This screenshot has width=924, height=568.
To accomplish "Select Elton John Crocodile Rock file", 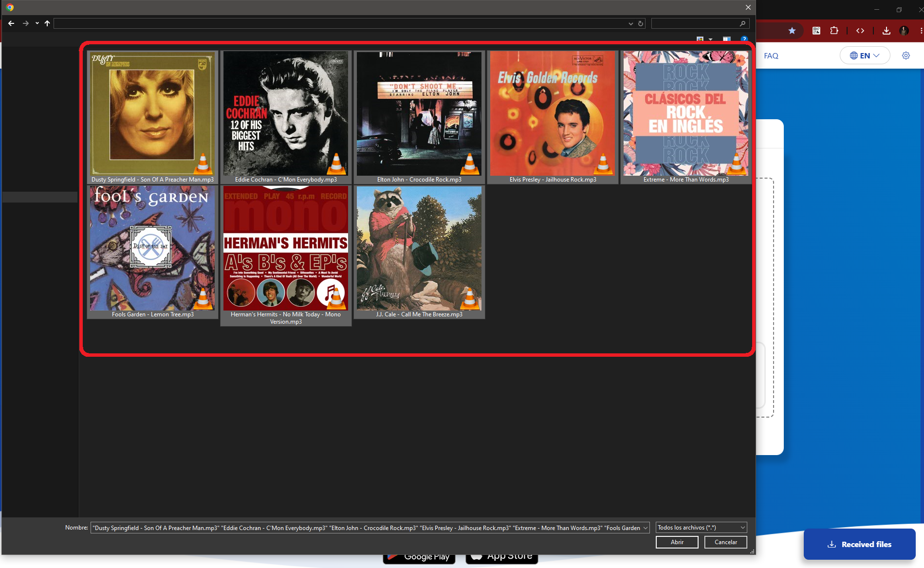I will tap(419, 117).
